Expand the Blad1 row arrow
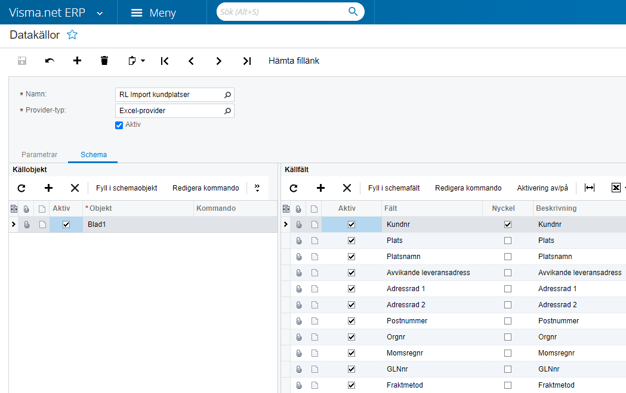 [14, 224]
